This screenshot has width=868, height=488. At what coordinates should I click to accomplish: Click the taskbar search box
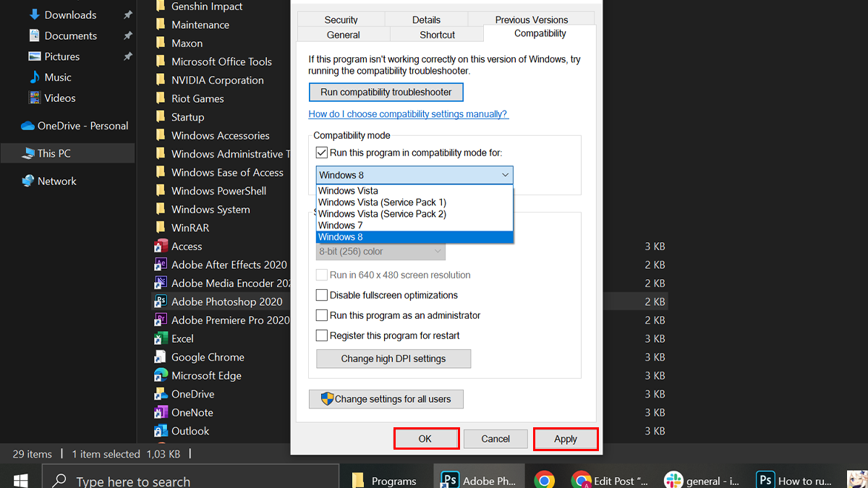click(190, 481)
